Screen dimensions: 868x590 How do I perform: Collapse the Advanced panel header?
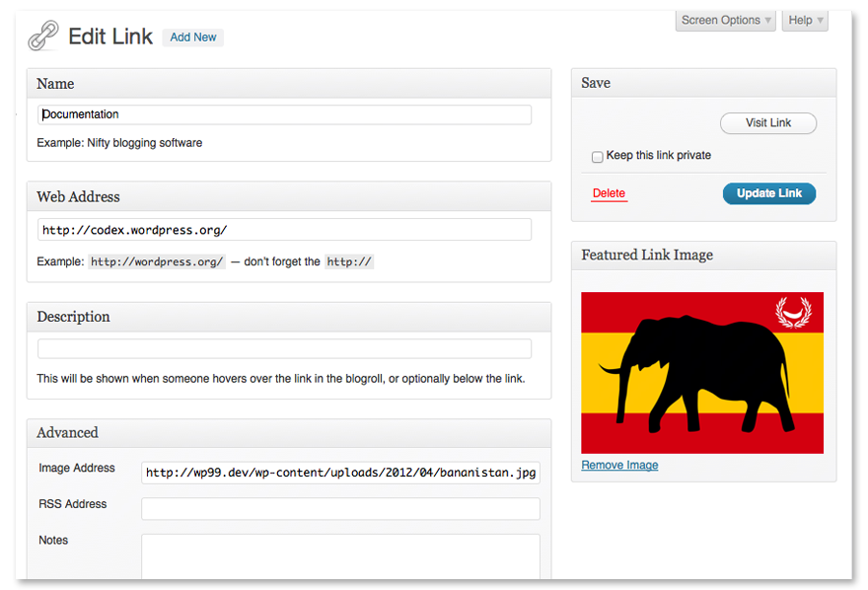[x=289, y=433]
